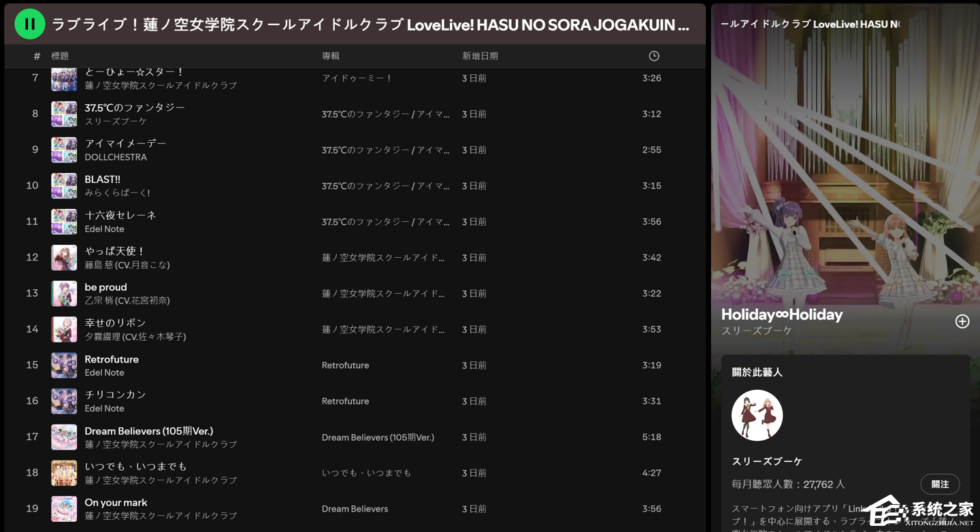Open album いつでも、いつまでも

pos(366,473)
